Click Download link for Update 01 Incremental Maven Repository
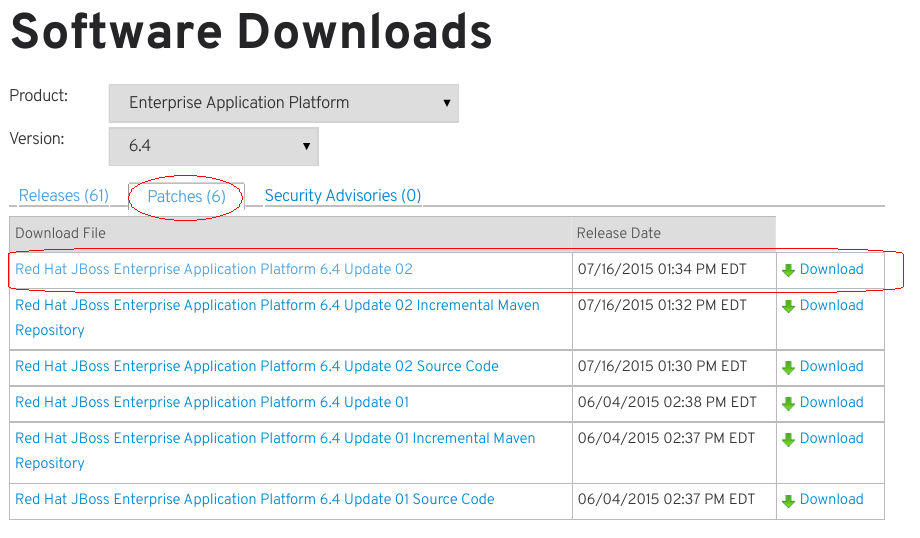 [x=831, y=438]
